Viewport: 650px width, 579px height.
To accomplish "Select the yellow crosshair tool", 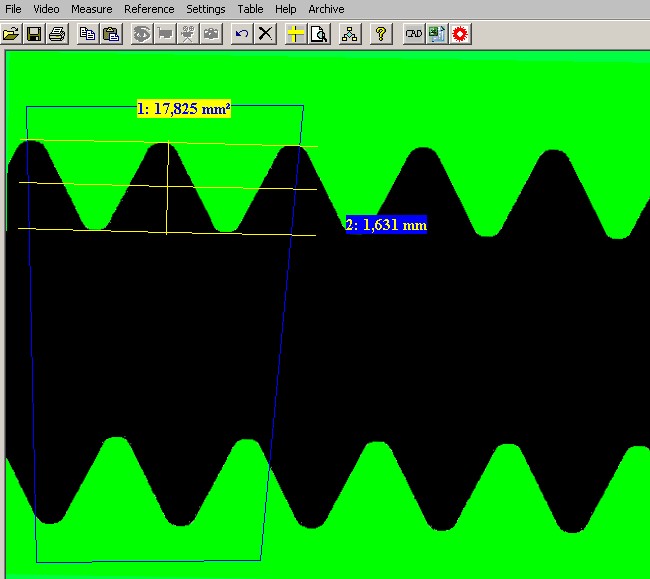I will point(295,34).
